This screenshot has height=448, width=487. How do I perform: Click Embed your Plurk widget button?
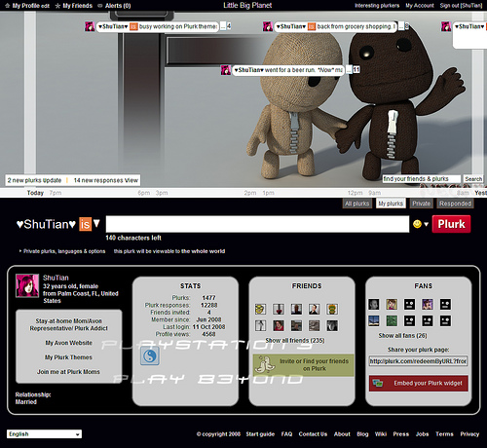tap(419, 383)
